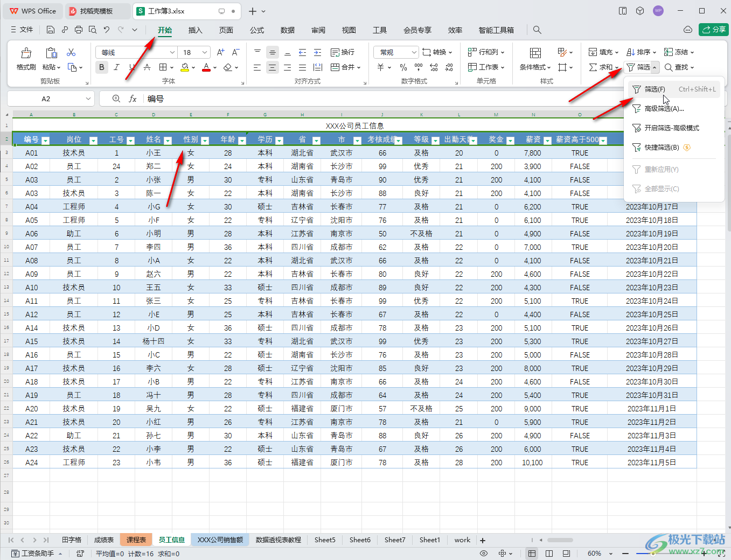
Task: Decrease font size with the A- icon
Action: coord(235,52)
